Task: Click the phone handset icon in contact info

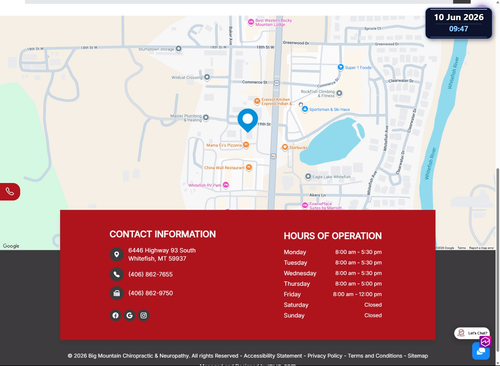Action: (x=116, y=274)
